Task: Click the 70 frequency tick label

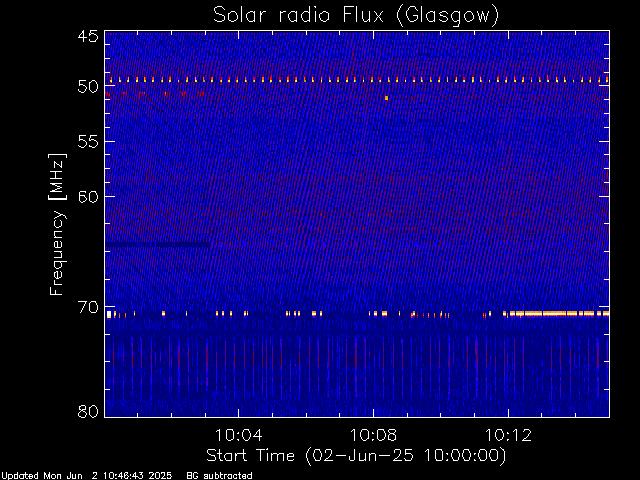Action: pos(88,307)
